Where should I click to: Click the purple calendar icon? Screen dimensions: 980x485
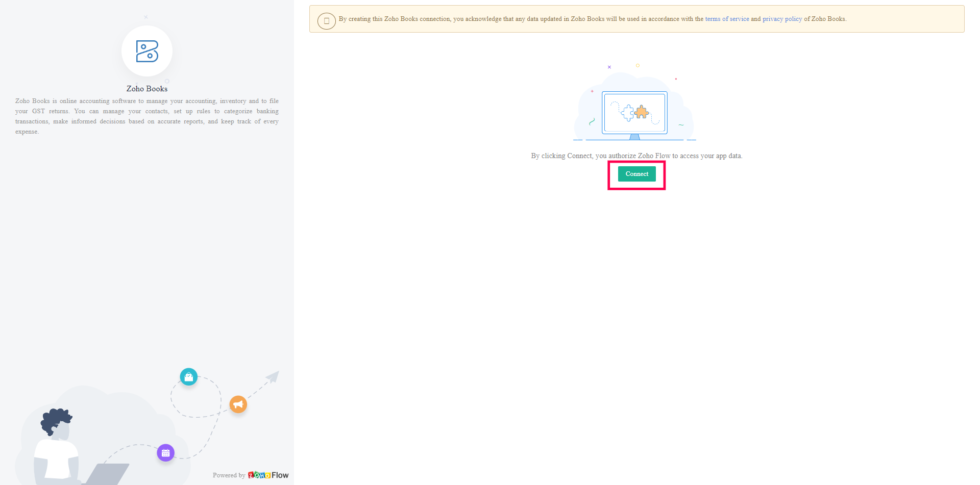coord(165,453)
